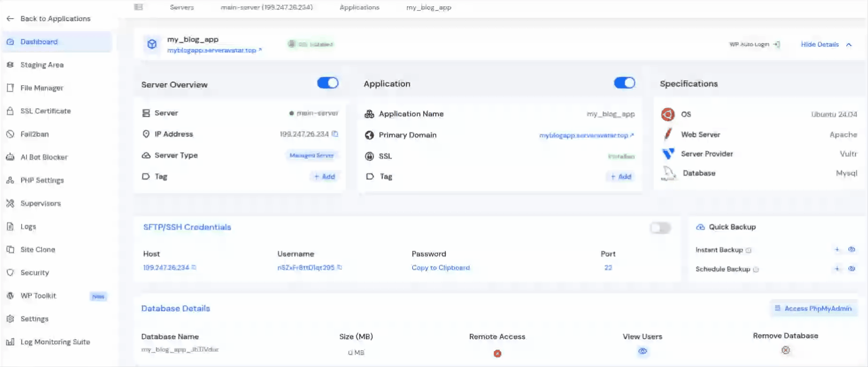Viewport: 868px width, 367px height.
Task: Toggle database Remote Access status icon
Action: [497, 354]
